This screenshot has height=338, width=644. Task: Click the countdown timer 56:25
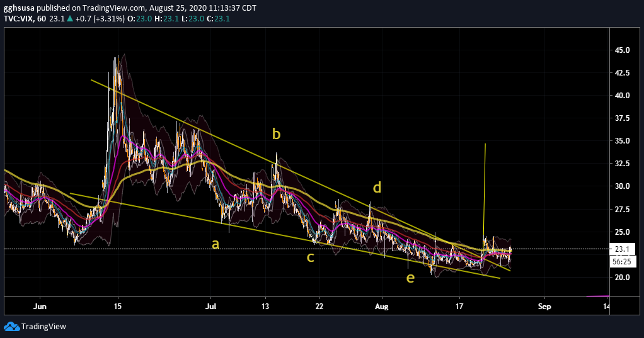(x=622, y=261)
